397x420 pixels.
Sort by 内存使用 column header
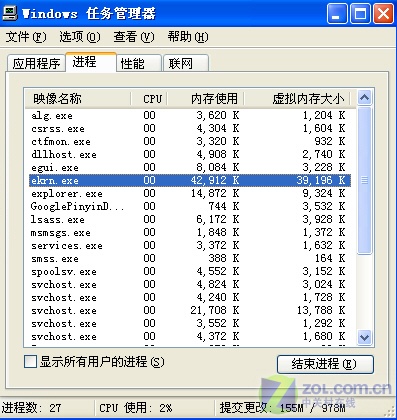click(206, 99)
